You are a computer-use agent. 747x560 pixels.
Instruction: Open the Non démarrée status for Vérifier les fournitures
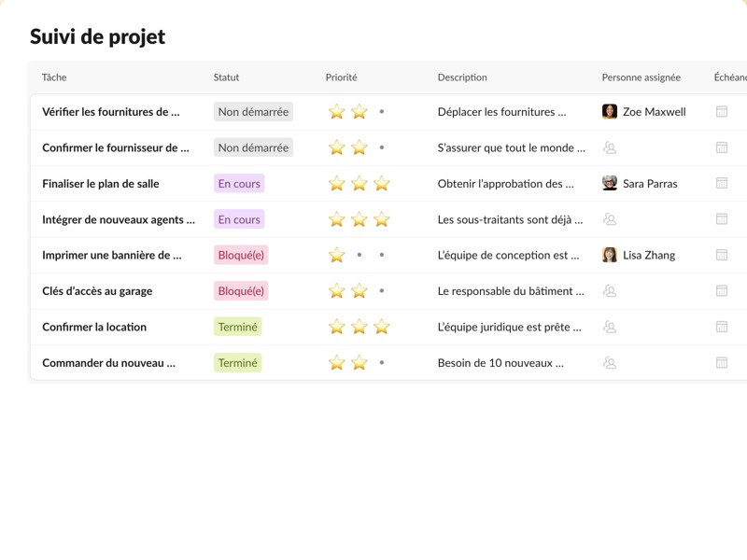click(253, 112)
